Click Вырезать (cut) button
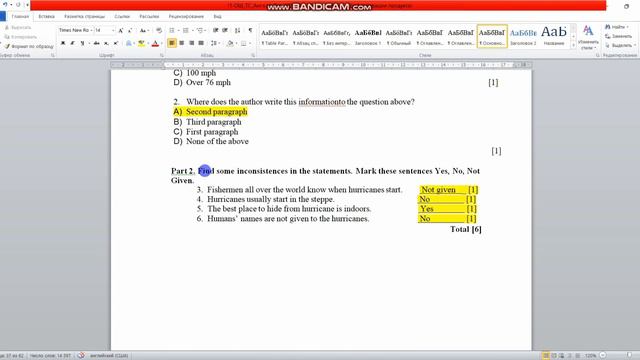Viewport: 640px width, 360px height. 18,28
